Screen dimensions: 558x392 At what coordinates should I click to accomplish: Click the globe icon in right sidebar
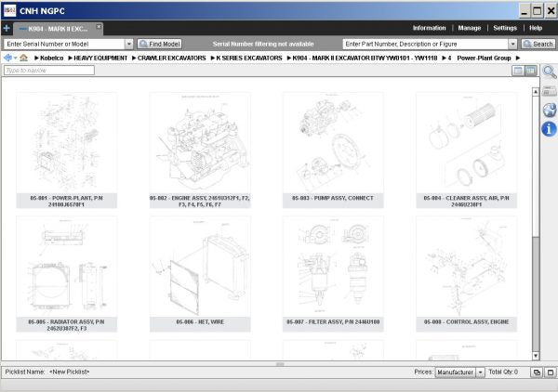click(x=549, y=110)
